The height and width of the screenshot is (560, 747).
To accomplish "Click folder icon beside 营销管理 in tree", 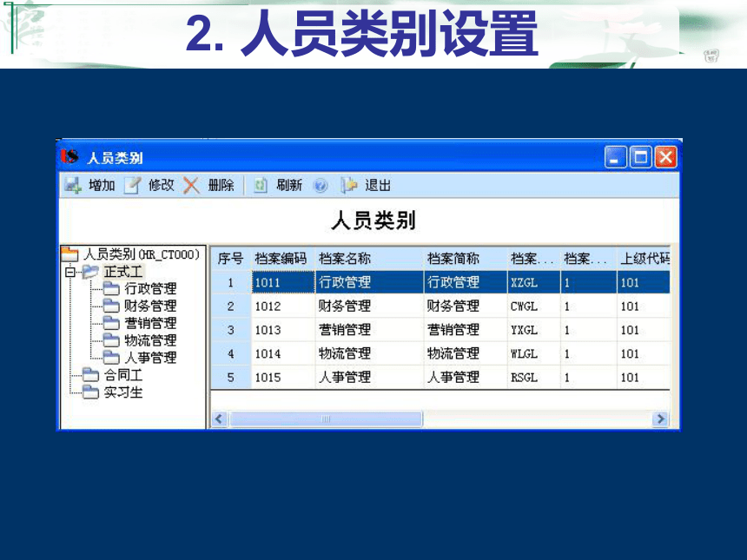I will 111,323.
